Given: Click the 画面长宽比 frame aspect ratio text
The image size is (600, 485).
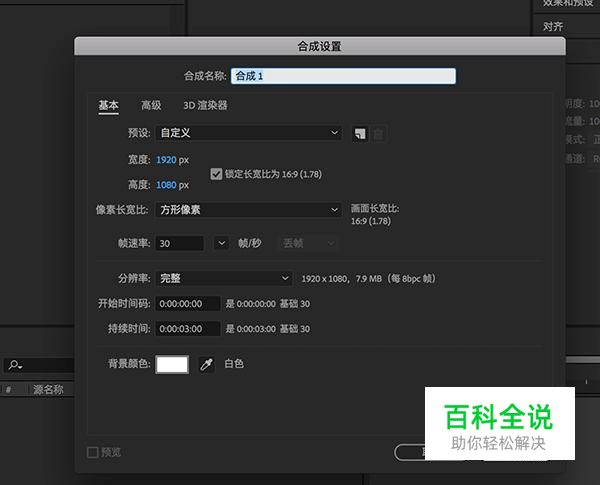Looking at the screenshot, I should (375, 209).
